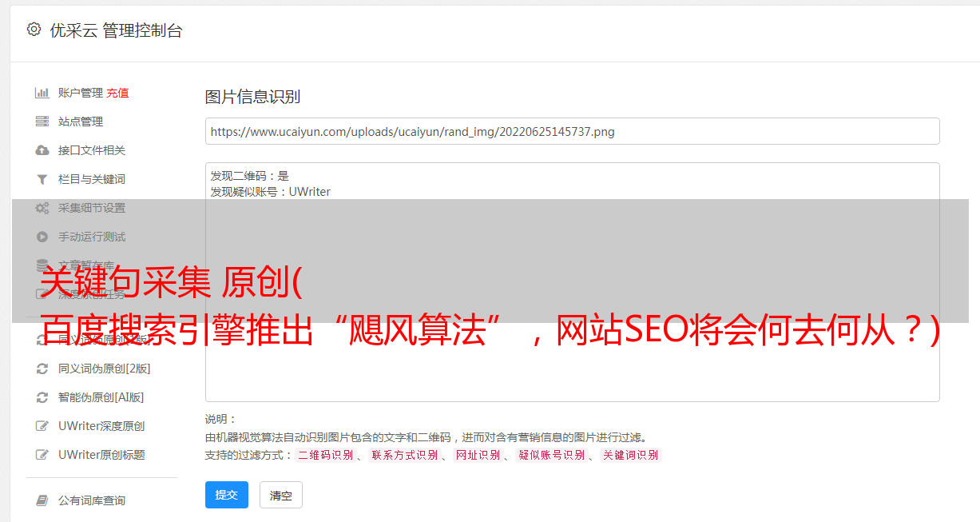Image resolution: width=980 pixels, height=522 pixels.
Task: Click the 发现二维码：是 result line
Action: click(x=249, y=176)
